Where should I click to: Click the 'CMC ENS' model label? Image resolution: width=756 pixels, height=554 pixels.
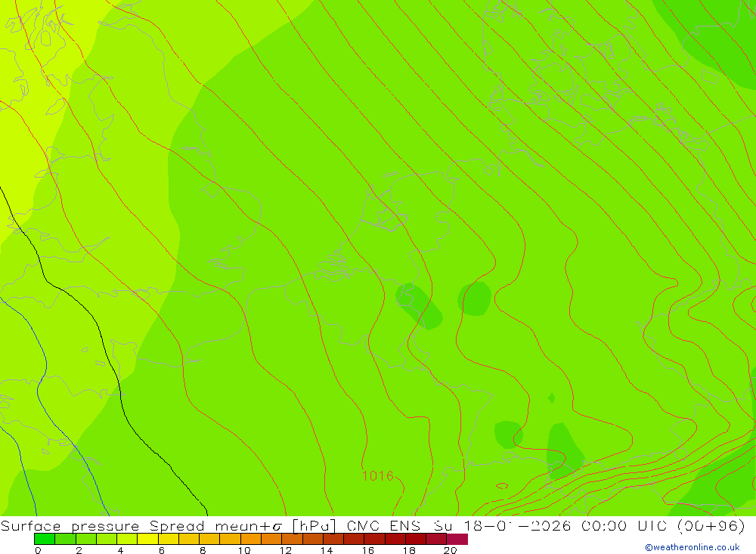coord(384,525)
